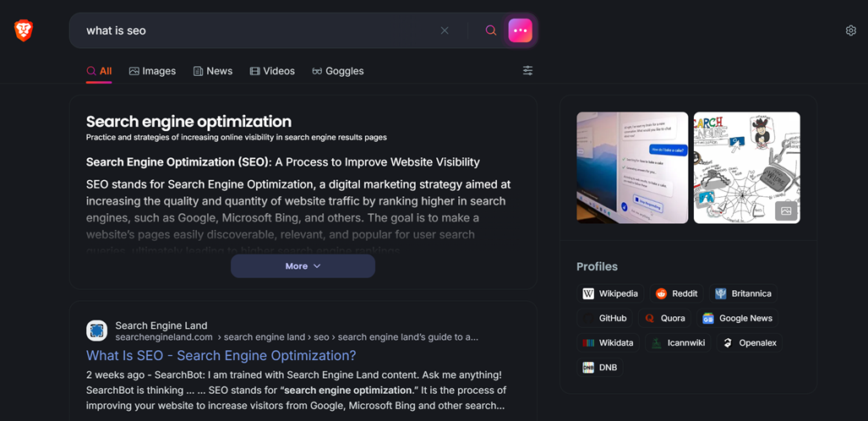
Task: Click the magnifier search icon
Action: click(x=491, y=30)
